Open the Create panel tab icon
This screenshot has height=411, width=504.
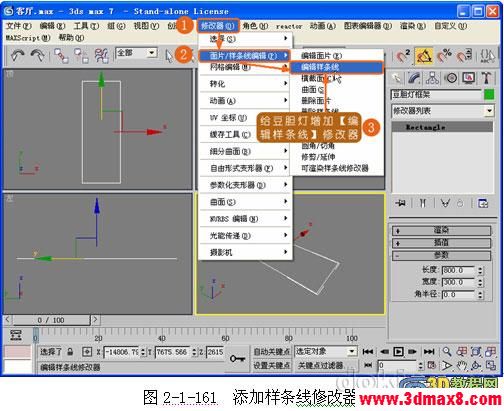click(x=397, y=78)
